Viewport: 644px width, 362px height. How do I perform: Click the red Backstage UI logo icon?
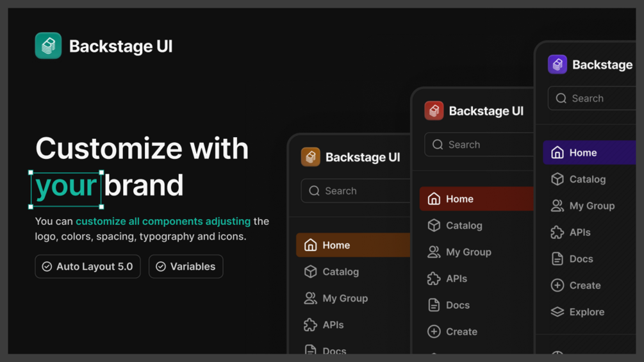point(434,111)
